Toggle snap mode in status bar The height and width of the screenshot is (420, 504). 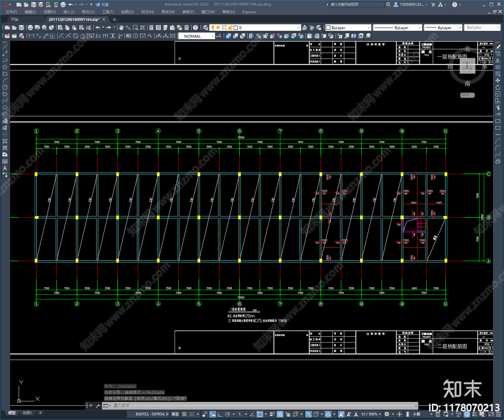tap(192, 414)
